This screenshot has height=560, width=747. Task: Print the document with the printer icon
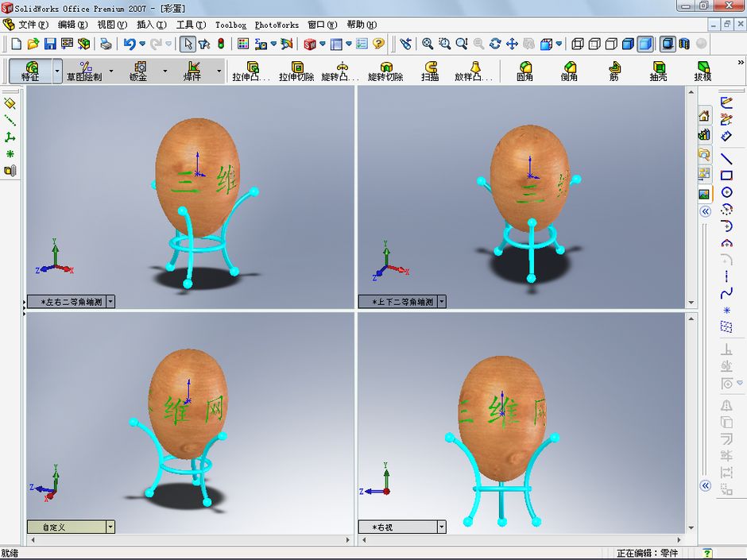coord(106,44)
